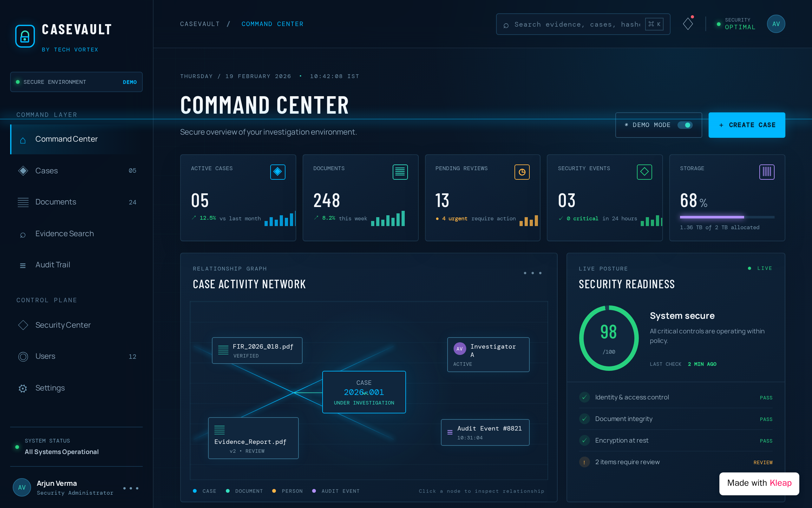Click the Security Center diamond sidebar icon
This screenshot has height=508, width=812.
[23, 325]
